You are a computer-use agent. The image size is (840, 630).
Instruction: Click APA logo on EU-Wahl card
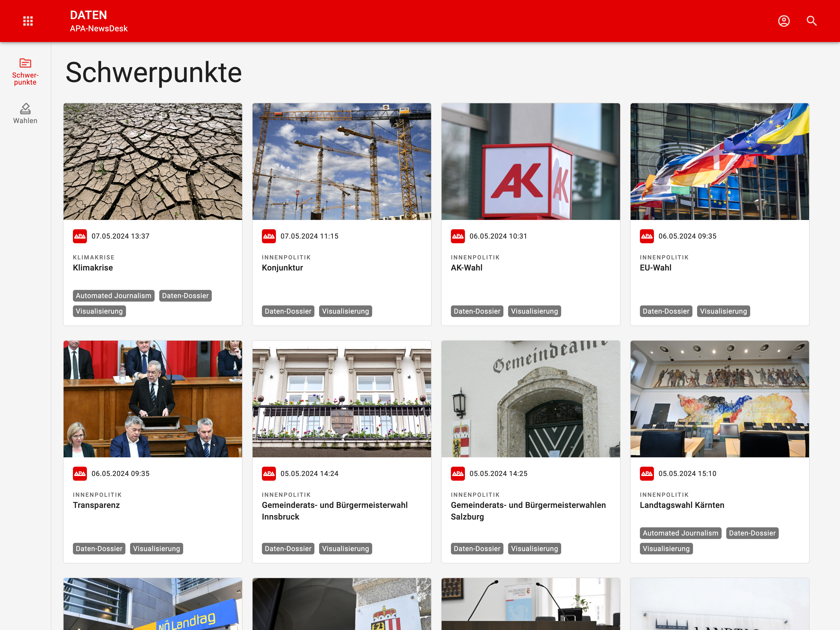(x=647, y=236)
